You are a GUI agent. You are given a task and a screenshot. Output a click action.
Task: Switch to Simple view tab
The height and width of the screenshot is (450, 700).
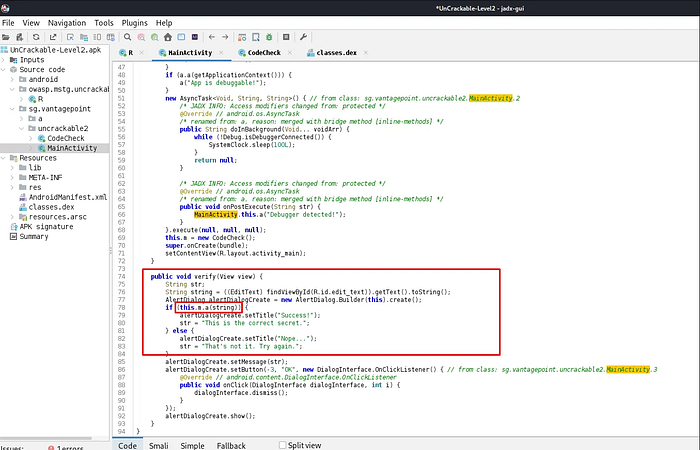tap(192, 446)
